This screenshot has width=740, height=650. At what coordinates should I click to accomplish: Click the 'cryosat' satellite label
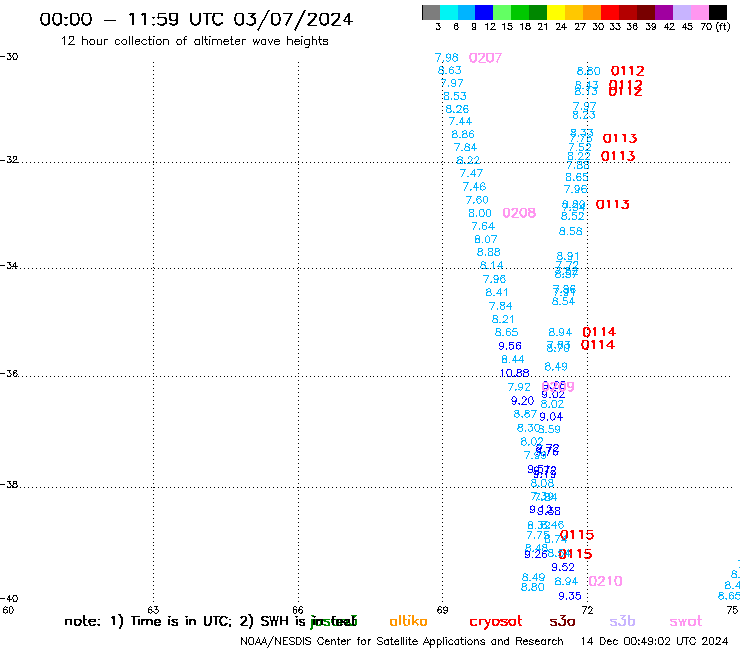pyautogui.click(x=496, y=622)
